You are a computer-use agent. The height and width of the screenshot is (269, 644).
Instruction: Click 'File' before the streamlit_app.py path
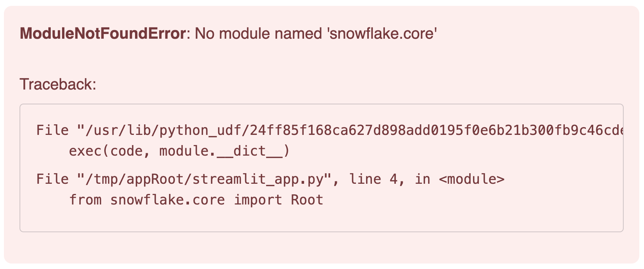[x=52, y=179]
